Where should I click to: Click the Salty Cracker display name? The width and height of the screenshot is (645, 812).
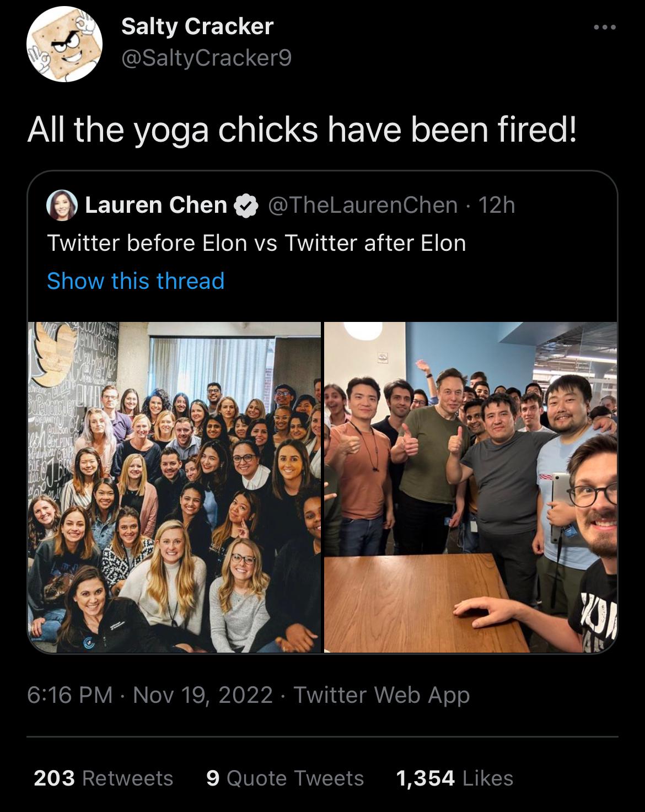197,26
